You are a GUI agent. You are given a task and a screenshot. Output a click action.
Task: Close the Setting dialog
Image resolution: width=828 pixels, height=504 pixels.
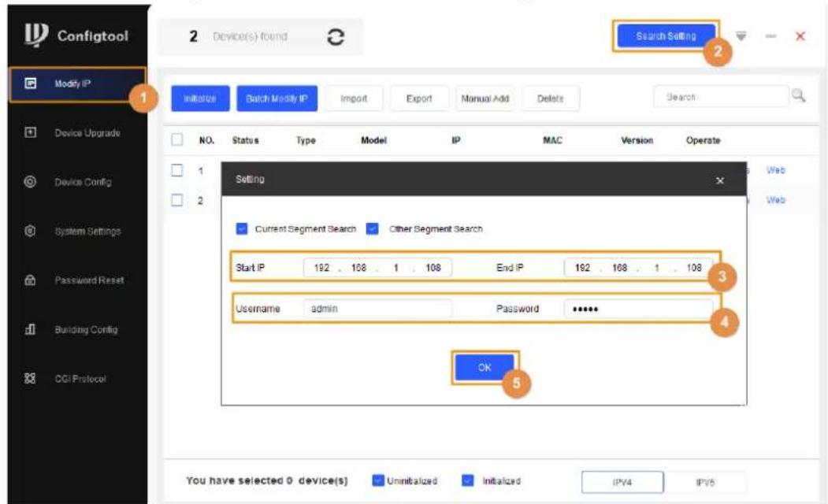[x=720, y=180]
